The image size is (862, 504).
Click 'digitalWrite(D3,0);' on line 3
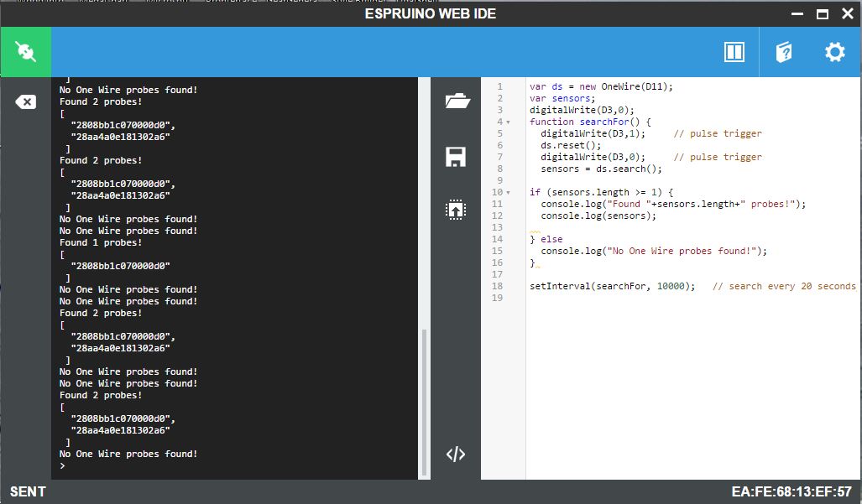point(582,110)
